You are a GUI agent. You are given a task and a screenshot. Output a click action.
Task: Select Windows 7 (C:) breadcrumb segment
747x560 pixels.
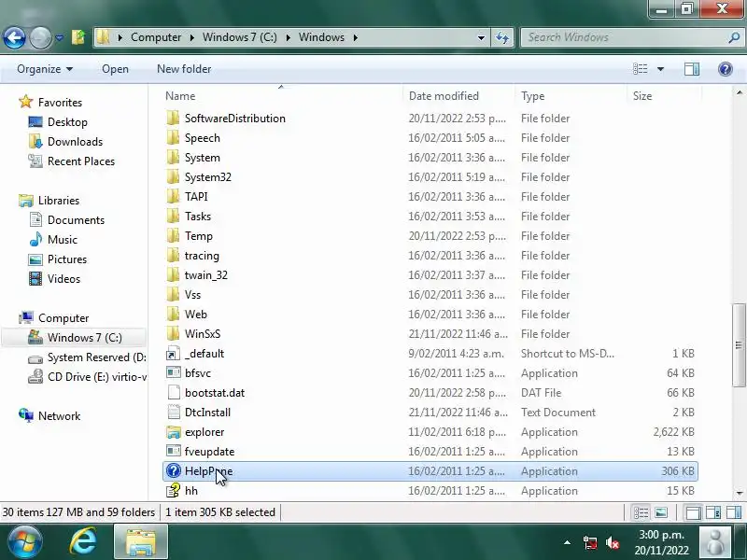(x=240, y=37)
